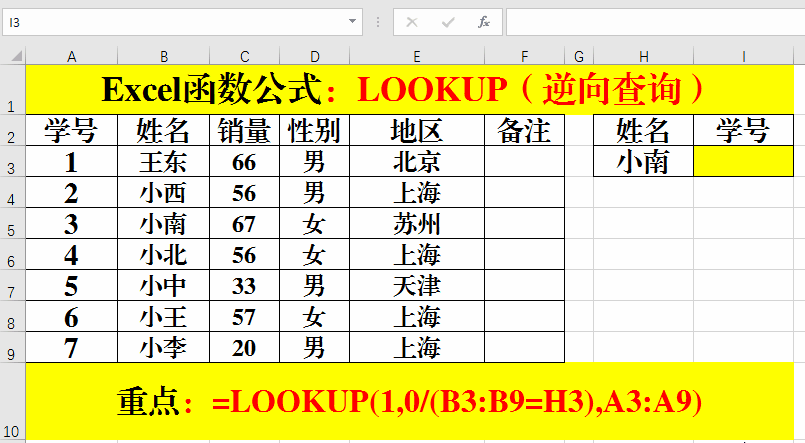Click the name cell '小西'
Viewport: 805px width, 443px height.
[x=163, y=192]
